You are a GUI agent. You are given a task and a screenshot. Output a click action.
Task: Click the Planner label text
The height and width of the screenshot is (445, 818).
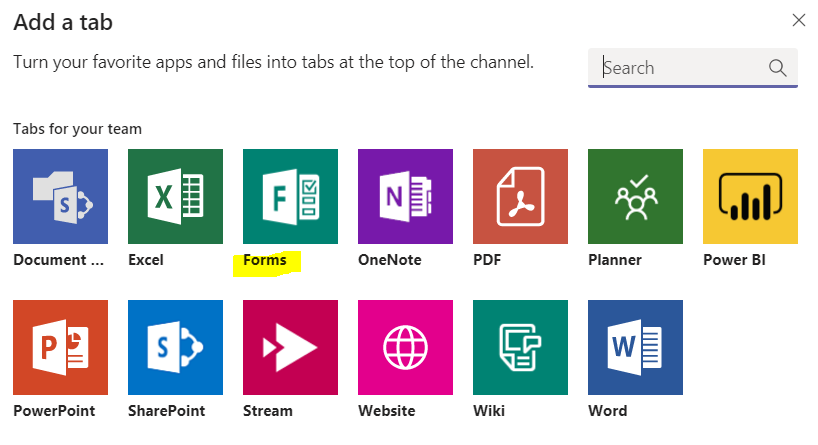pyautogui.click(x=615, y=260)
